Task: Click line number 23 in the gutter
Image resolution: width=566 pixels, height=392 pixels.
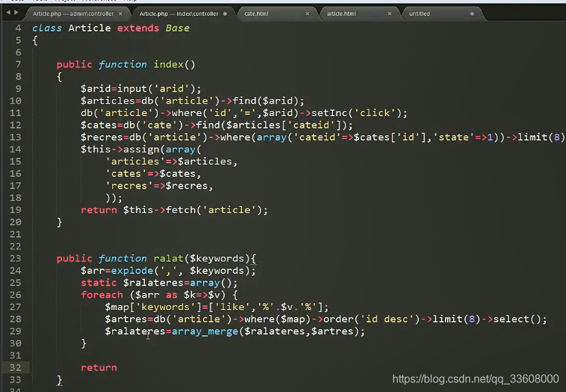Action: pos(15,258)
